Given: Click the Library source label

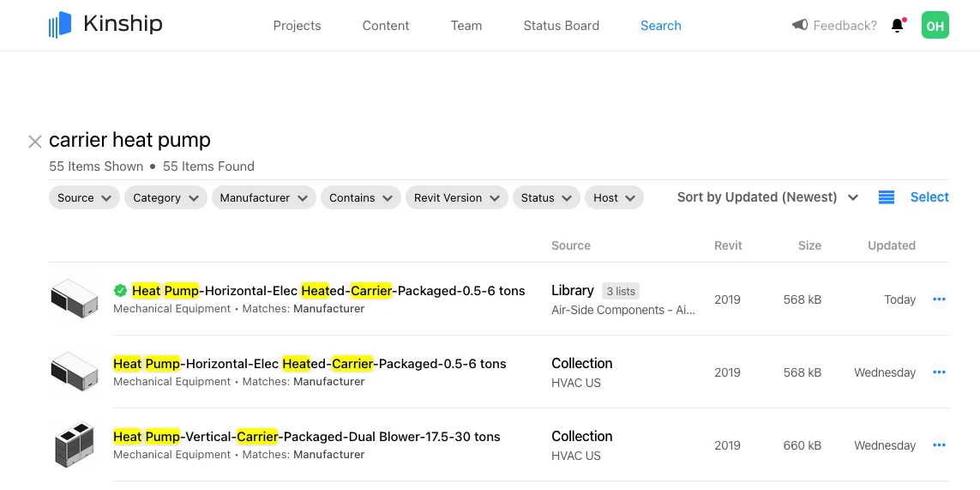Looking at the screenshot, I should click(x=573, y=290).
